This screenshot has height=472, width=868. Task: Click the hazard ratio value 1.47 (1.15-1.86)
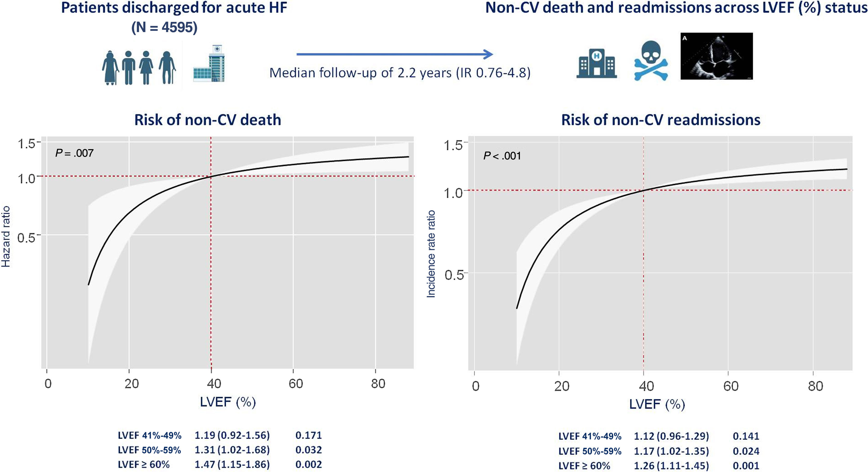(232, 464)
